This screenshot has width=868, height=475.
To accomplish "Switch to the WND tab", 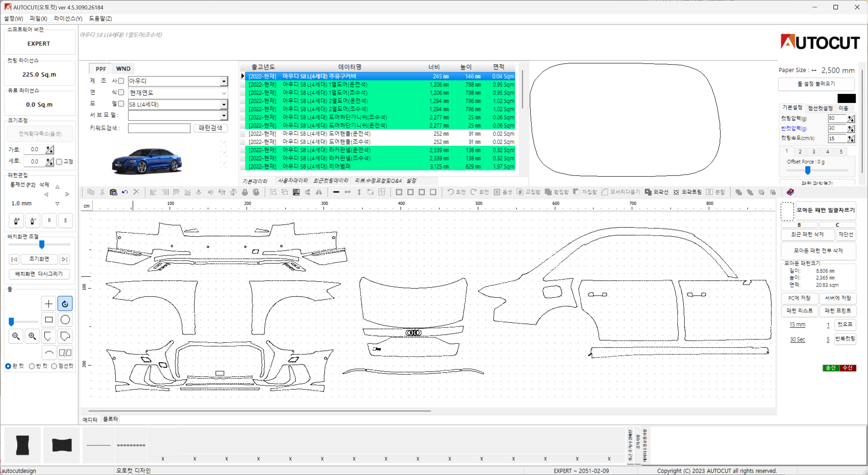I will coord(123,69).
